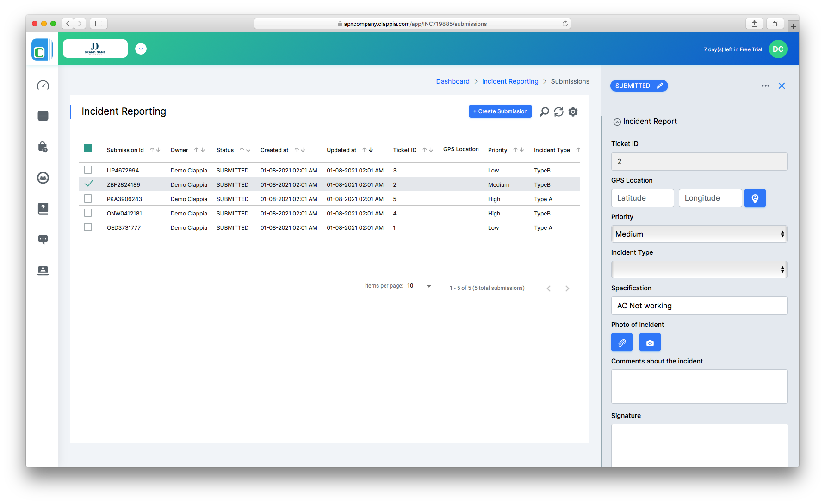Click the Longitude input field
The image size is (825, 504).
tap(710, 198)
